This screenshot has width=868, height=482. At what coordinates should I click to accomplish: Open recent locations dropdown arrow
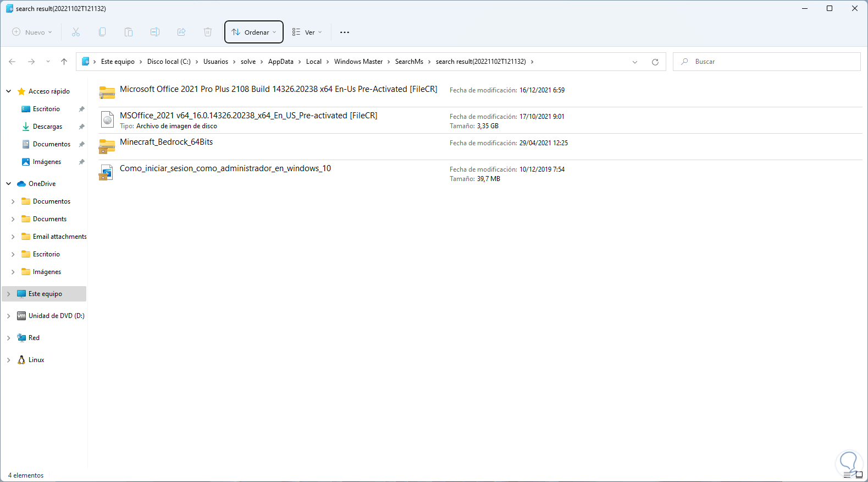point(48,62)
